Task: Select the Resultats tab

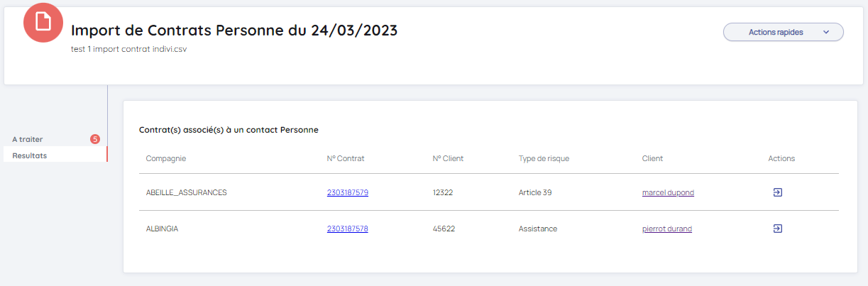Action: [x=30, y=155]
